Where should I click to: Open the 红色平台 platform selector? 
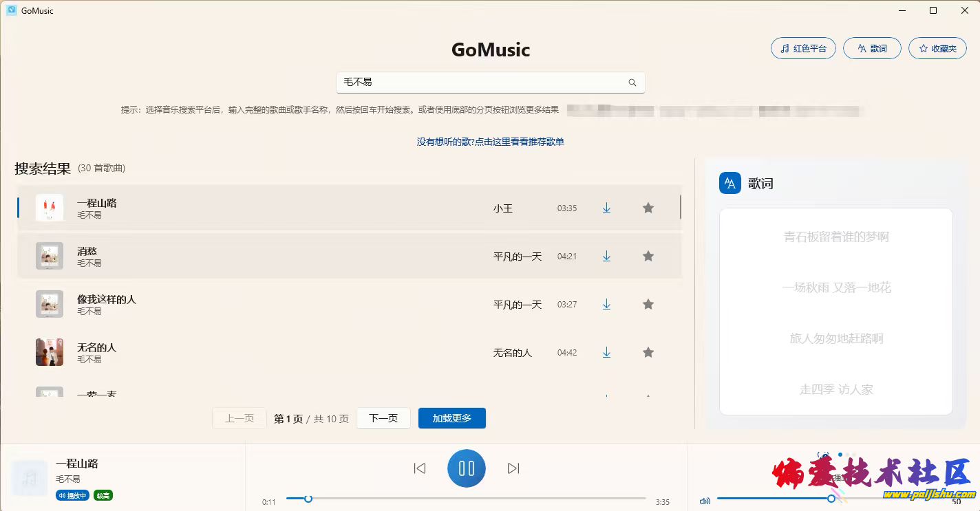click(x=803, y=49)
